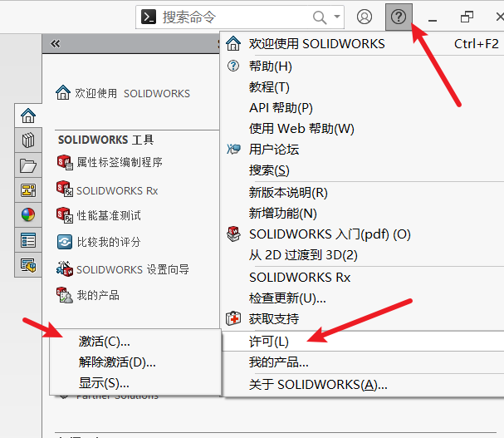The image size is (504, 438).
Task: Open the user login account icon
Action: 365,17
